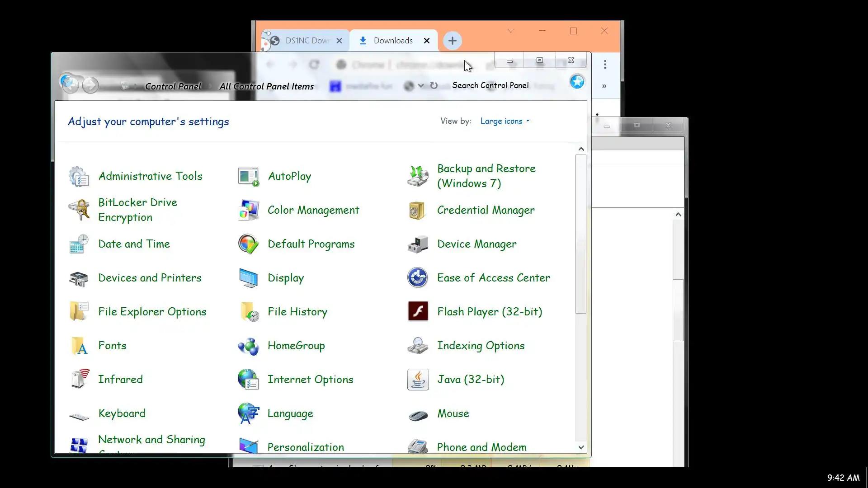Open the Ease of Access Center icon
Image resolution: width=868 pixels, height=488 pixels.
[417, 277]
